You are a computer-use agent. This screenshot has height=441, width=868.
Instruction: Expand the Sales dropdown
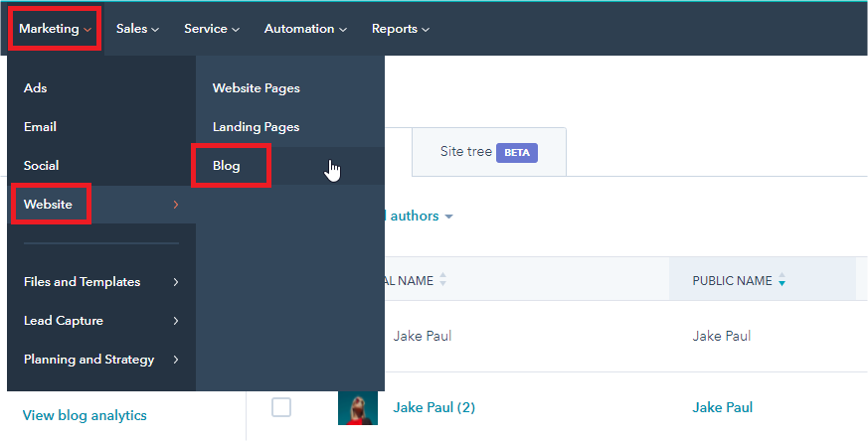137,29
